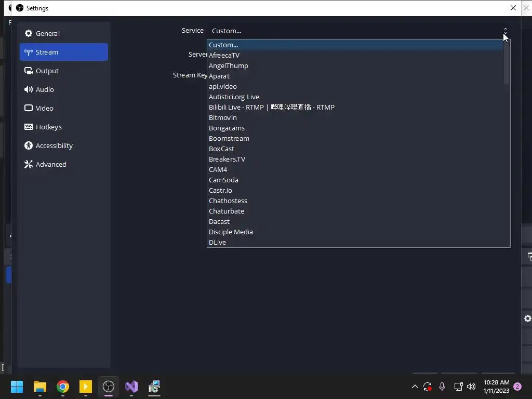Open the clock showing 10:28 AM
Screen dimensions: 532x399
(496, 387)
